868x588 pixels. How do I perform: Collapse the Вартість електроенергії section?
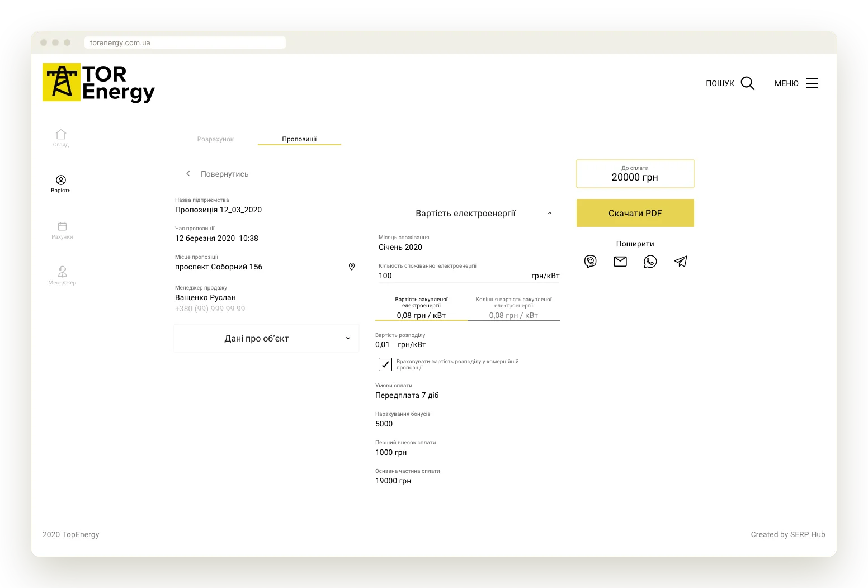click(550, 213)
